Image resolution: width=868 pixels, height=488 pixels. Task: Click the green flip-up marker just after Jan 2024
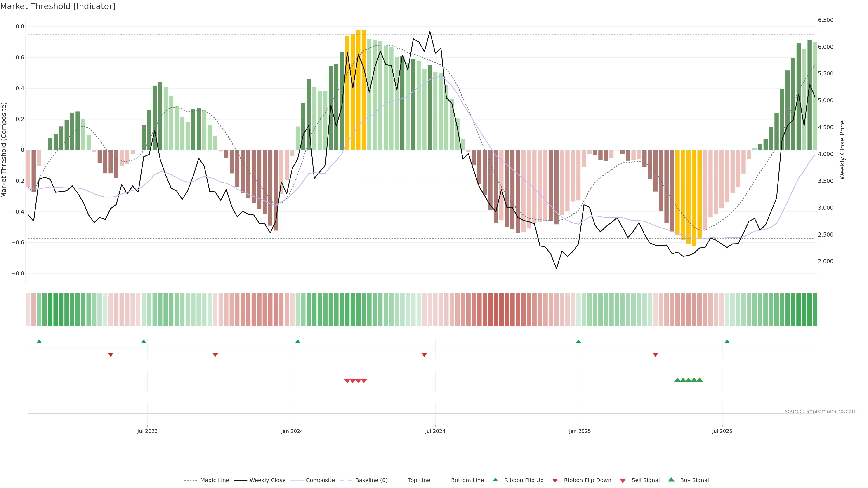pos(297,342)
